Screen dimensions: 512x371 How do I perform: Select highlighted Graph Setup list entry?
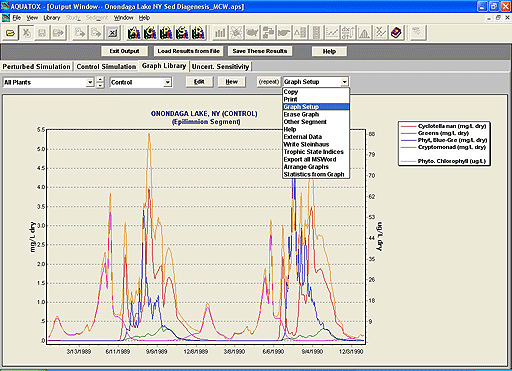tap(316, 107)
